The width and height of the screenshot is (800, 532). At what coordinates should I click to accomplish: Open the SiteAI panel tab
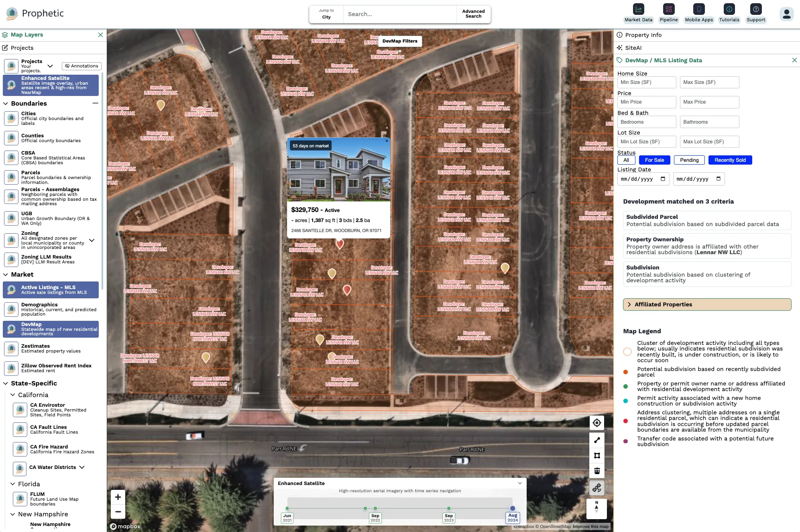633,48
